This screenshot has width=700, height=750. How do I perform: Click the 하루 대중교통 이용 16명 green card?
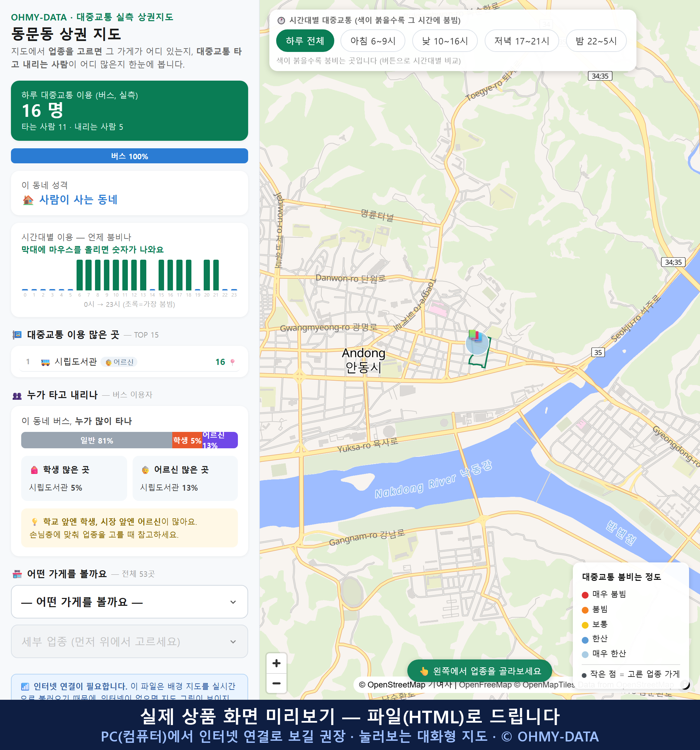coord(130,111)
